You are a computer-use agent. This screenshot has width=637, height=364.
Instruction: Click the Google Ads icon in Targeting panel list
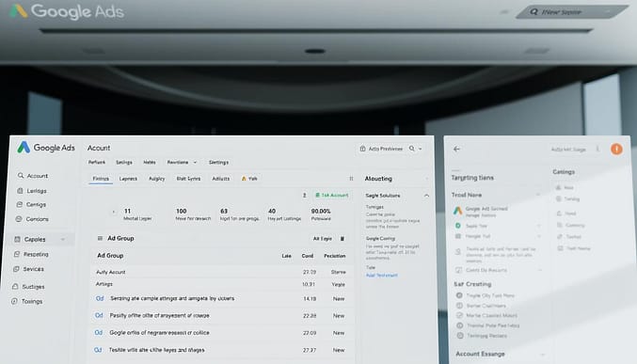click(458, 211)
